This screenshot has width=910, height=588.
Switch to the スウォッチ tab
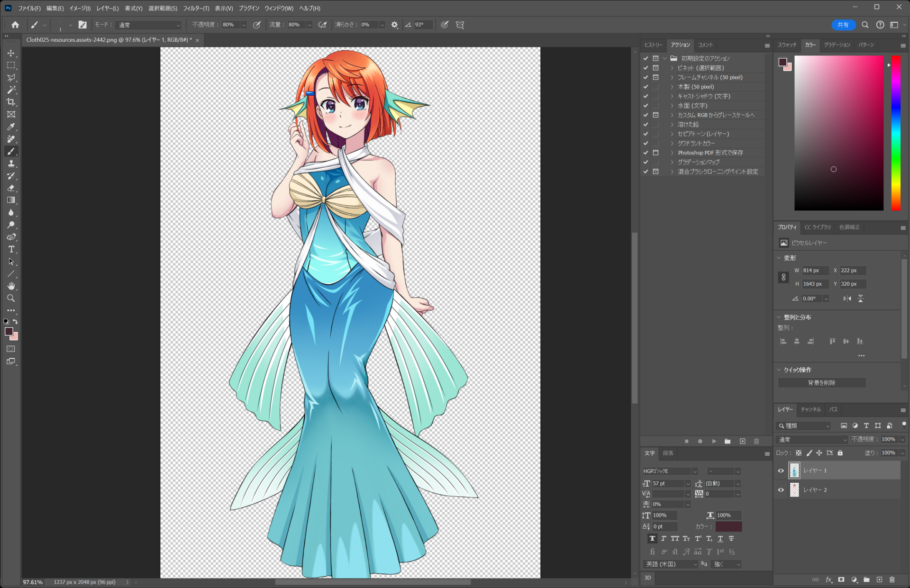(x=787, y=45)
